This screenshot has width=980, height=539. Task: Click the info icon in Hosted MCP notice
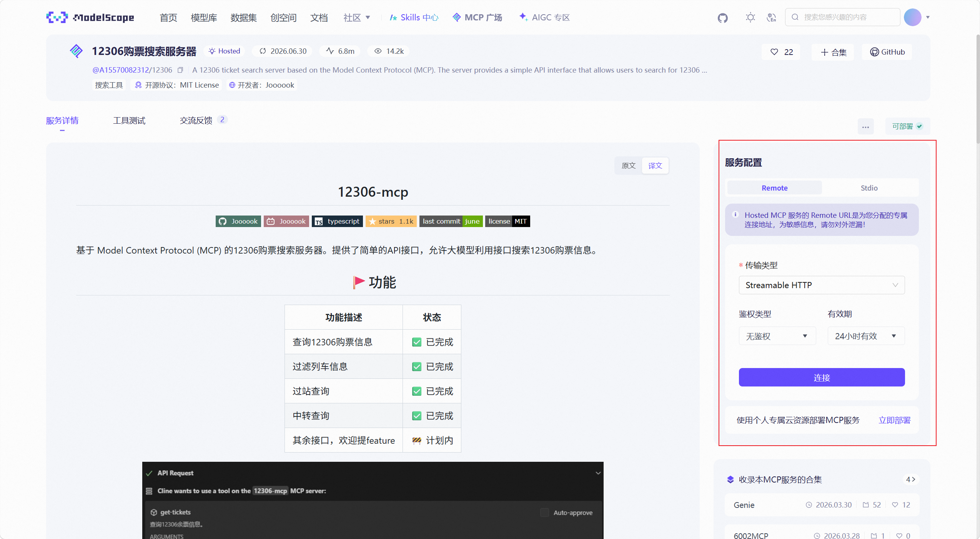[x=735, y=215]
